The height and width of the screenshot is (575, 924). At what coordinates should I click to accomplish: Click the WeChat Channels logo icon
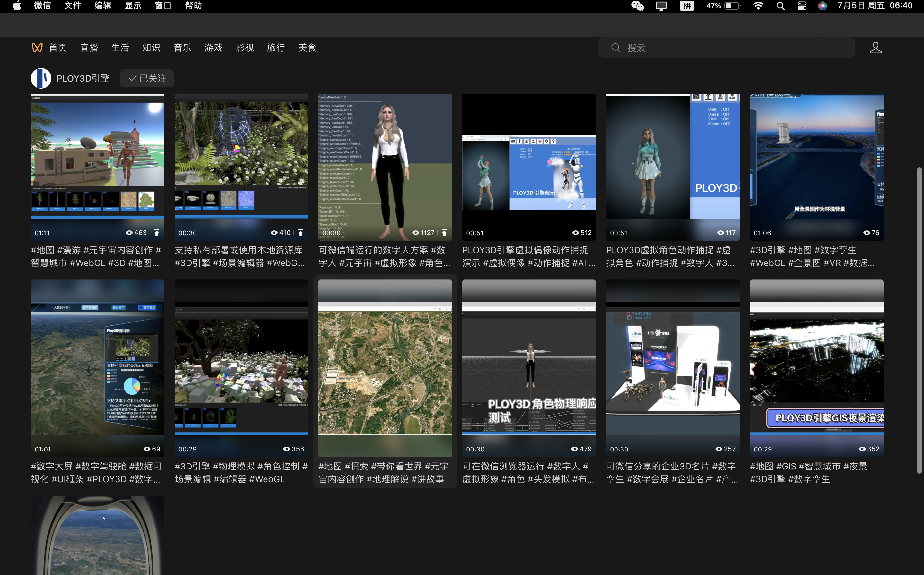(x=37, y=47)
